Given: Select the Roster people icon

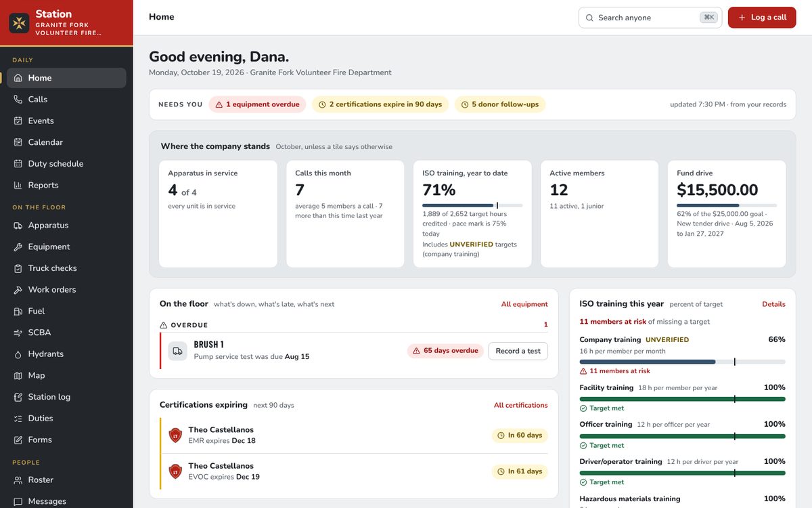Looking at the screenshot, I should coord(18,480).
